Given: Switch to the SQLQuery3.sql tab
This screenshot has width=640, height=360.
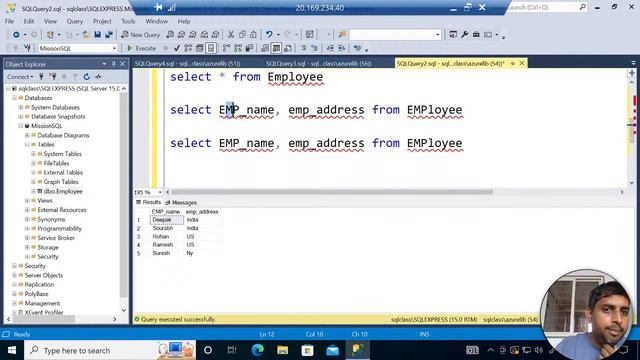Looking at the screenshot, I should pyautogui.click(x=318, y=64).
